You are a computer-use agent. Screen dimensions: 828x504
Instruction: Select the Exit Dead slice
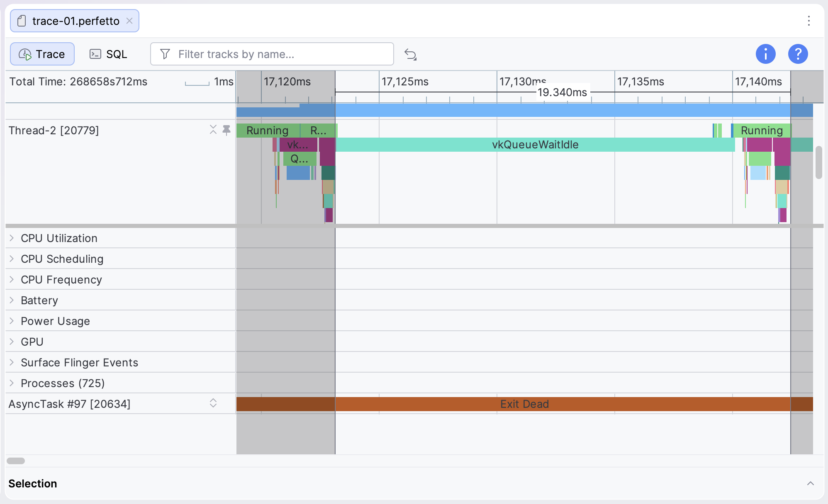pyautogui.click(x=524, y=404)
